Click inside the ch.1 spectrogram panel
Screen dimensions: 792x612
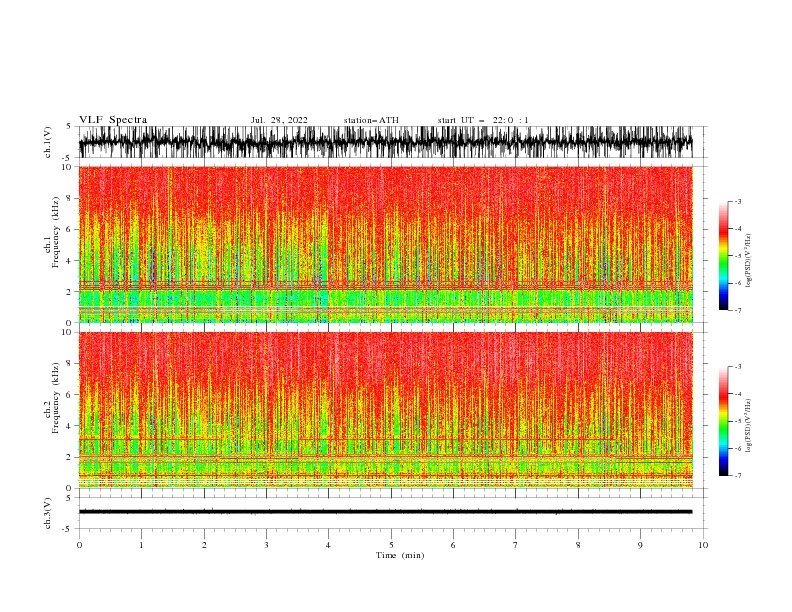[386, 244]
